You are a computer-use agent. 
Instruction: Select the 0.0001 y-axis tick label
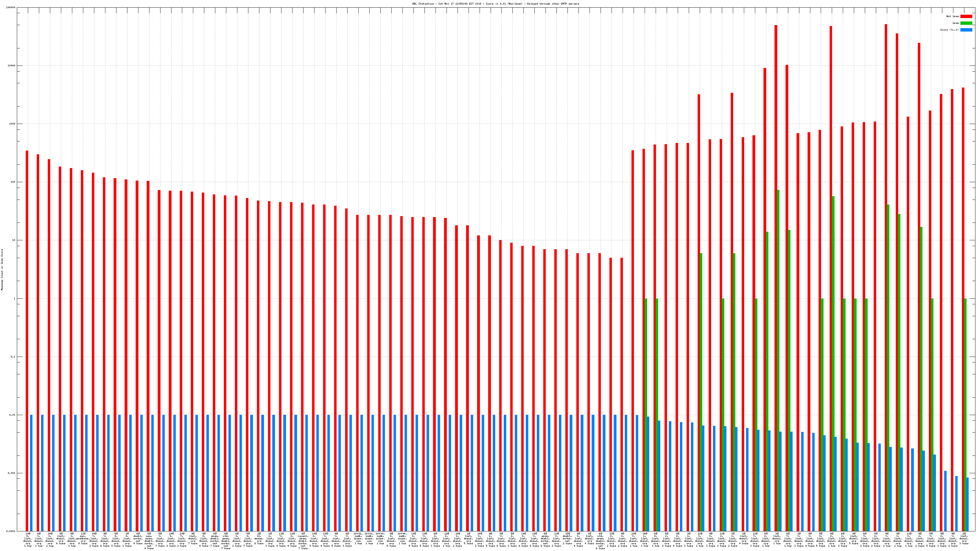pos(11,531)
